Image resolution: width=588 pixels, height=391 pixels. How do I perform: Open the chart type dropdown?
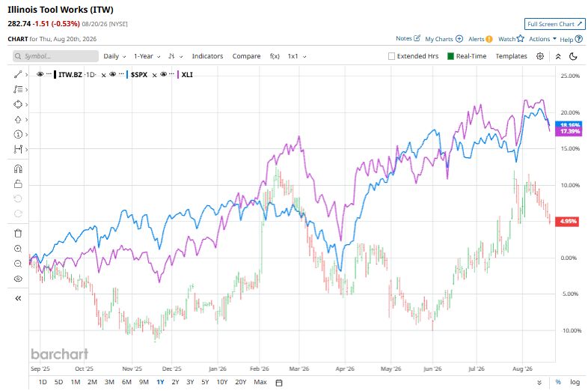pos(175,56)
